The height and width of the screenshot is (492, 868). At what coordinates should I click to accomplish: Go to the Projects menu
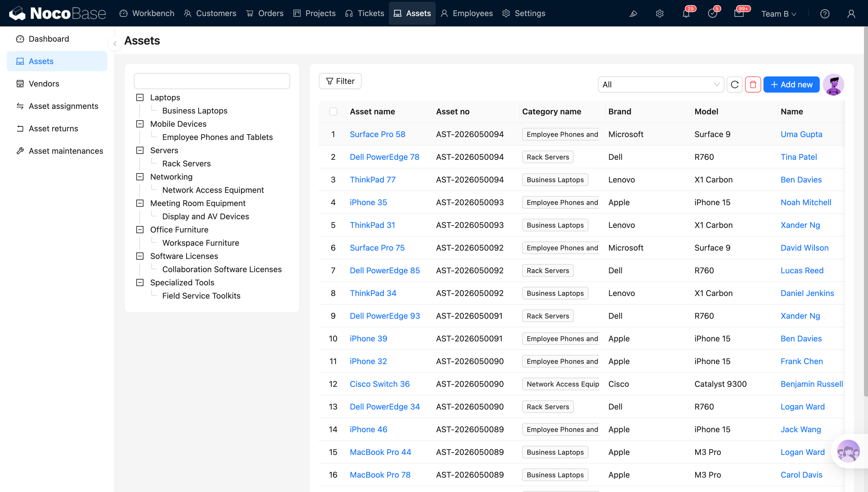point(315,13)
